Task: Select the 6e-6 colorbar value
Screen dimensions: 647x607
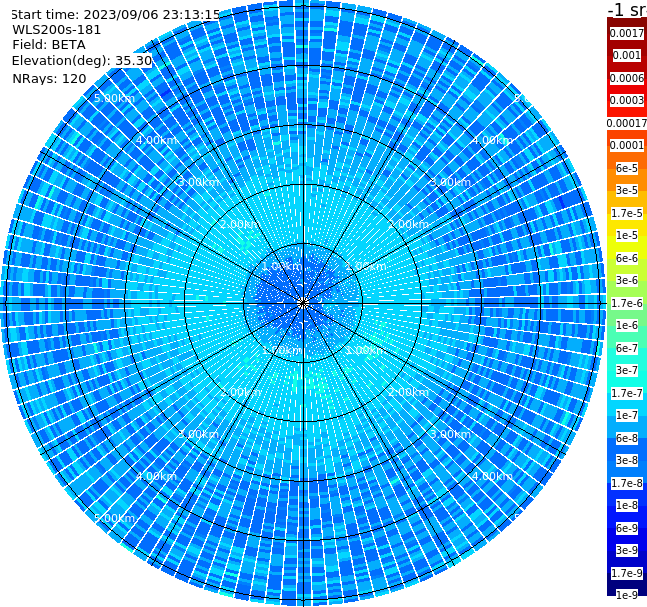Action: (627, 258)
